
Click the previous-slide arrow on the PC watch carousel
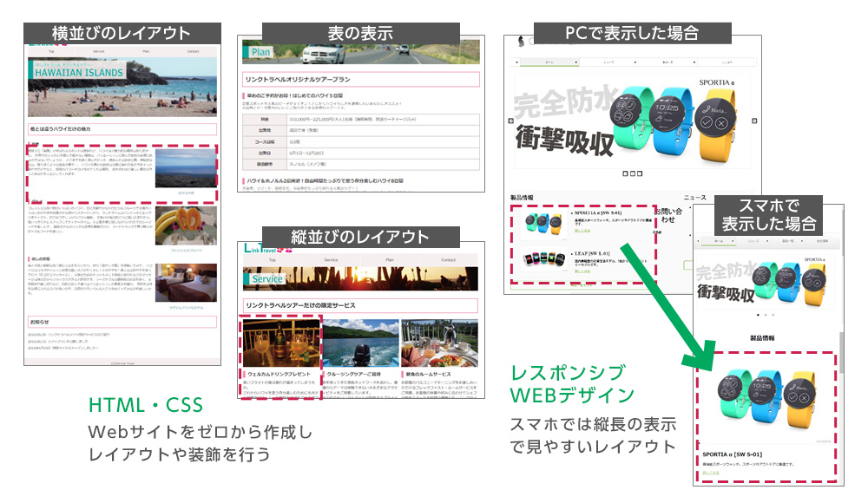coord(510,121)
